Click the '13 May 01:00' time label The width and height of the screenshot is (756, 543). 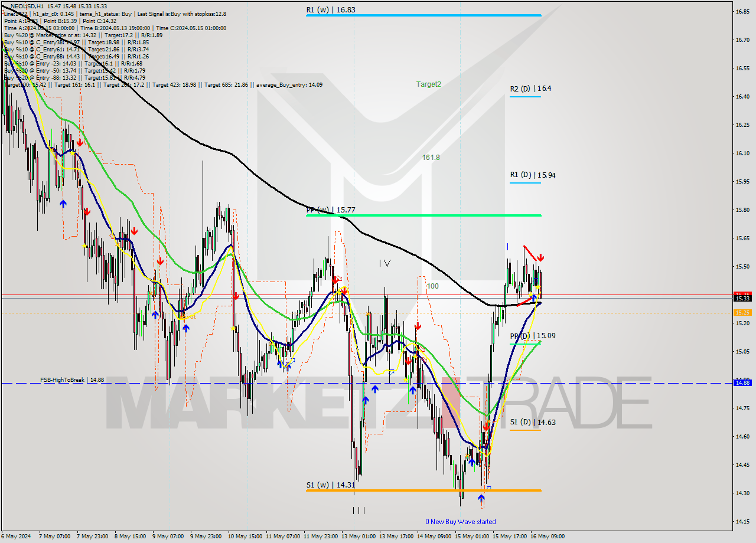(357, 537)
